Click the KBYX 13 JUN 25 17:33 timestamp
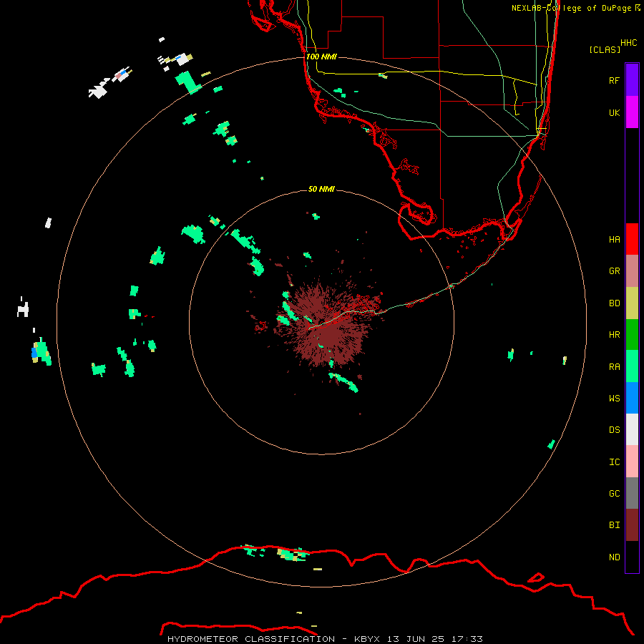Screen dimensions: 644x644 (418, 639)
